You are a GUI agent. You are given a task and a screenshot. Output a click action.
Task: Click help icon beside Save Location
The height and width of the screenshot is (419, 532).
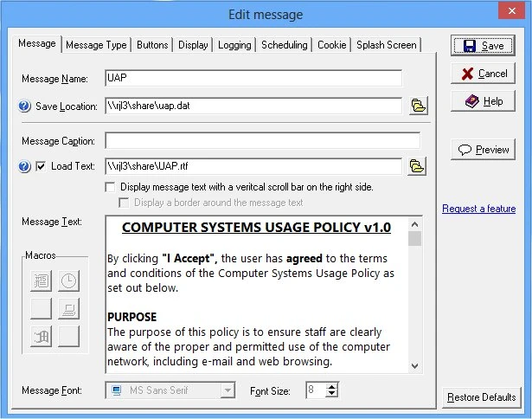(24, 106)
